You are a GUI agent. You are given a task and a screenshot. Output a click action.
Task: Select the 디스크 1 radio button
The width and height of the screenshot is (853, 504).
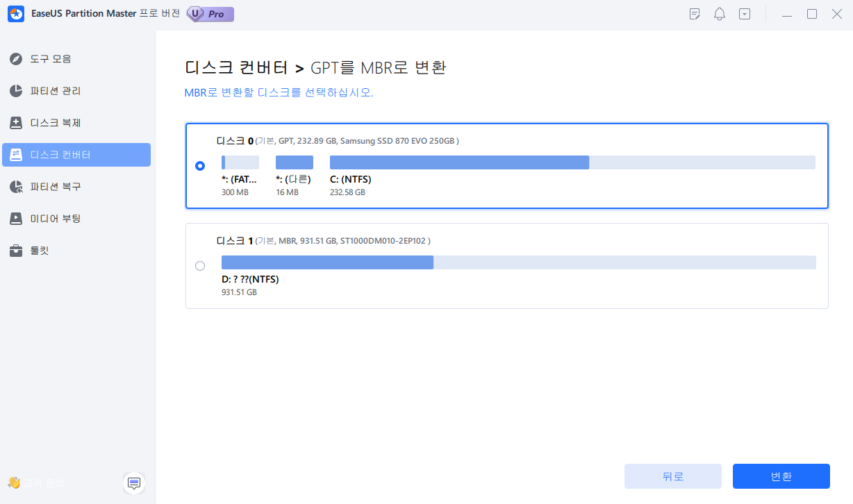[200, 265]
